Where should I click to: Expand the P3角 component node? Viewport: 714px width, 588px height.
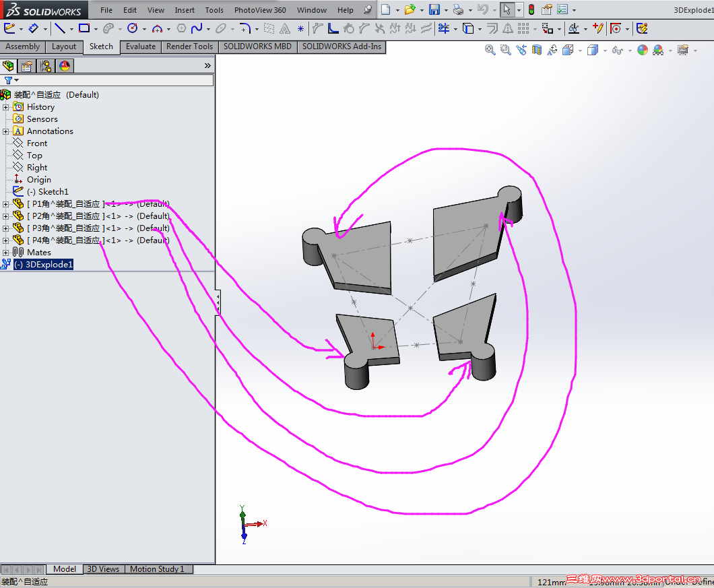(6, 228)
